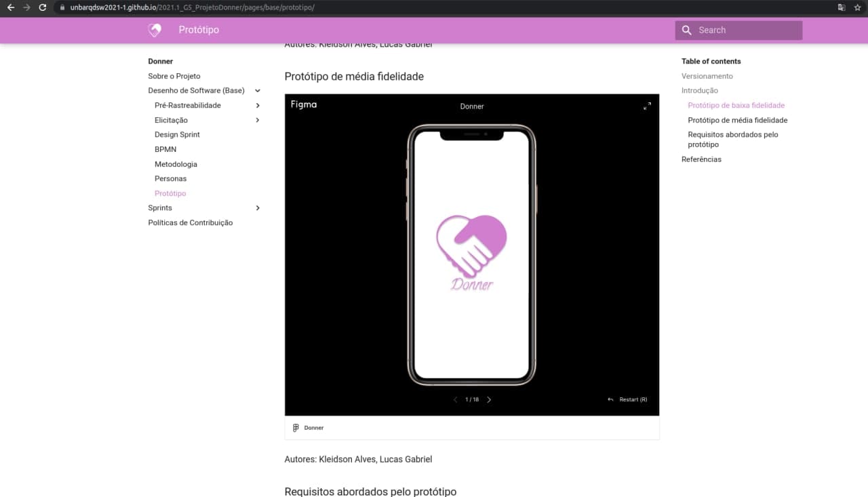Click the Donner link under the embed
Image resolution: width=868 pixels, height=497 pixels.
(314, 428)
